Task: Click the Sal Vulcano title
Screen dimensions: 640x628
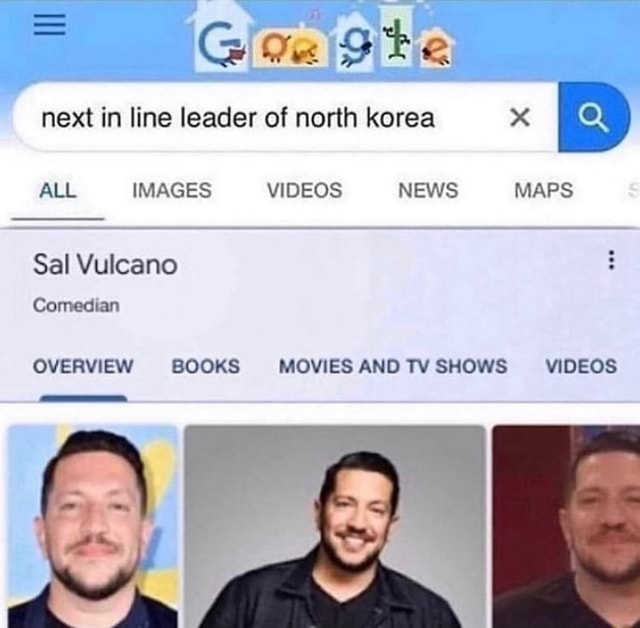Action: tap(105, 265)
